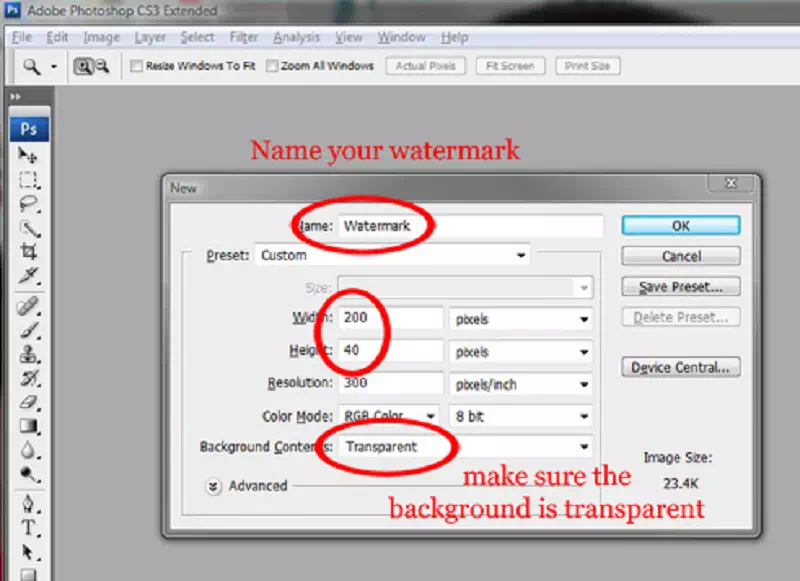Select the Path Selection tool
The height and width of the screenshot is (581, 800).
29,552
